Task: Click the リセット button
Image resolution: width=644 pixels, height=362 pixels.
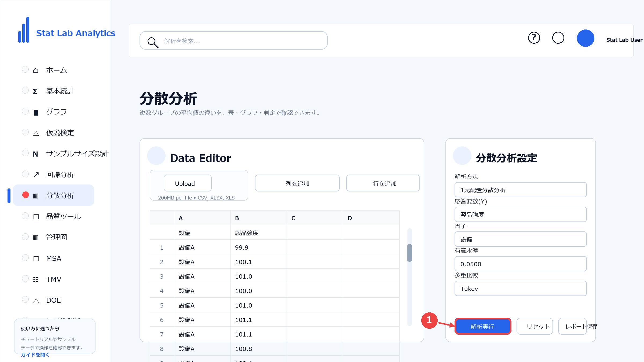Action: [535, 326]
